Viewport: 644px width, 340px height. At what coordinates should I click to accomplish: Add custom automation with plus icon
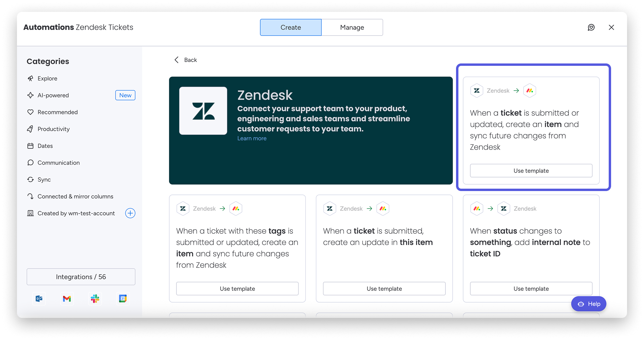pyautogui.click(x=130, y=213)
